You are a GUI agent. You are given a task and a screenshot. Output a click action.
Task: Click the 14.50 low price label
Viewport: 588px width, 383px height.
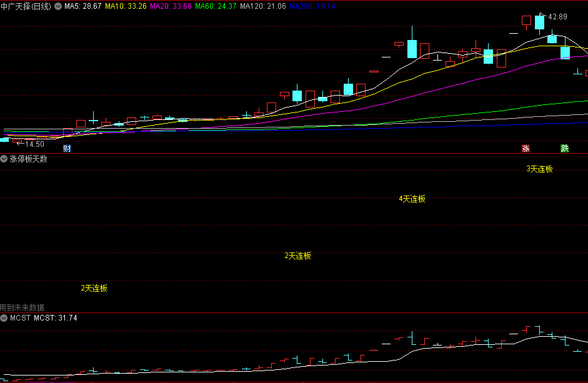[x=34, y=144]
